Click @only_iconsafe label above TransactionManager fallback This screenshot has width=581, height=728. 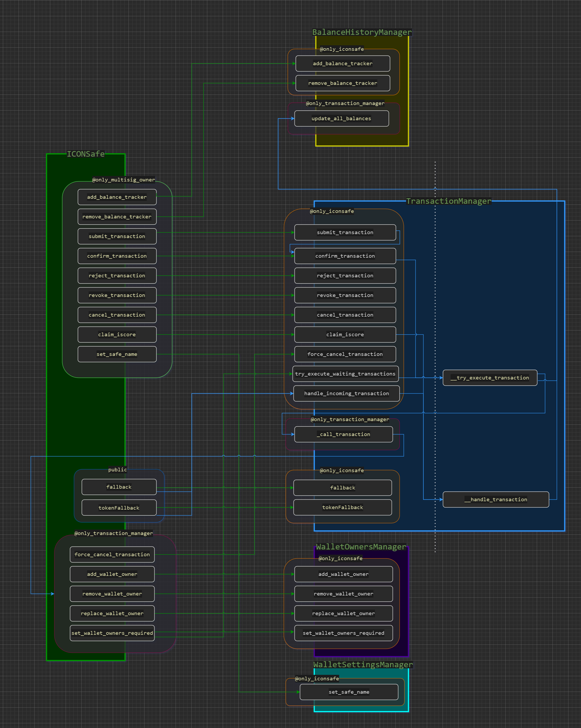[x=342, y=470]
